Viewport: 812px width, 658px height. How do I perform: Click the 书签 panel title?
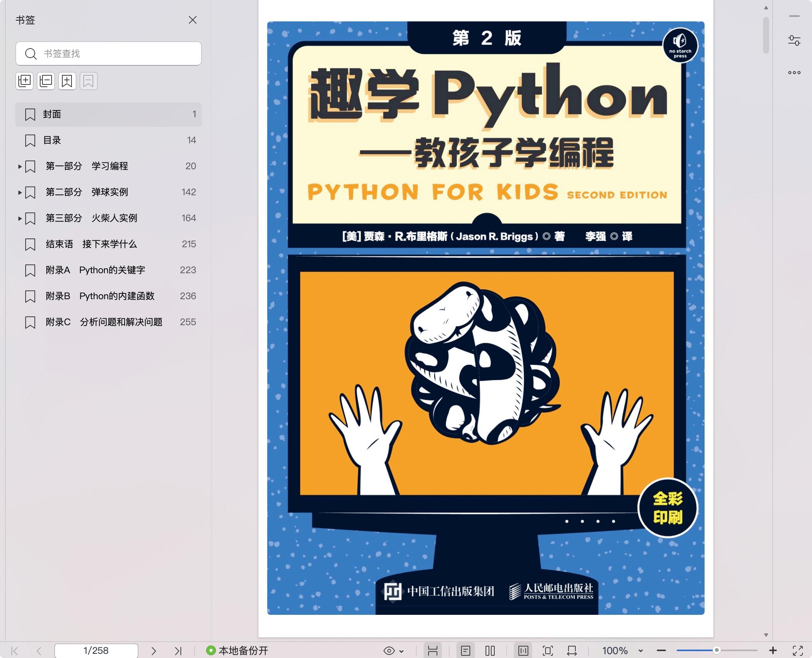25,20
